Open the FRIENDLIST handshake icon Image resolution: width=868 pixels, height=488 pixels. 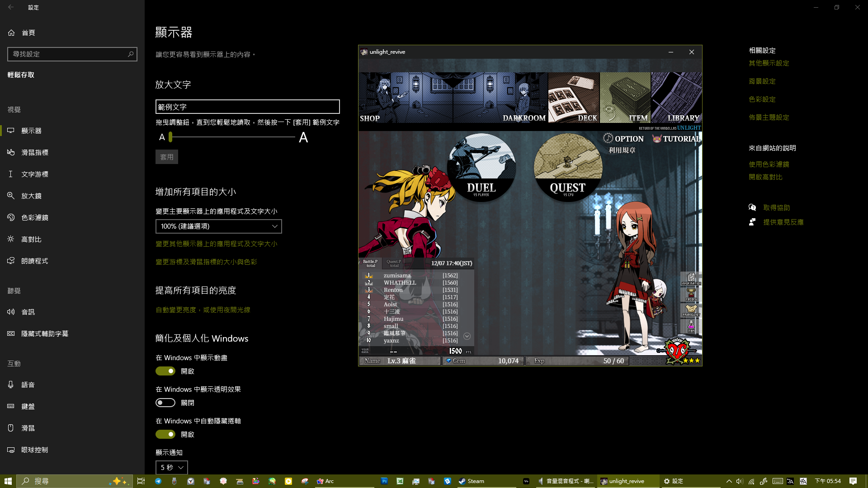click(x=691, y=310)
